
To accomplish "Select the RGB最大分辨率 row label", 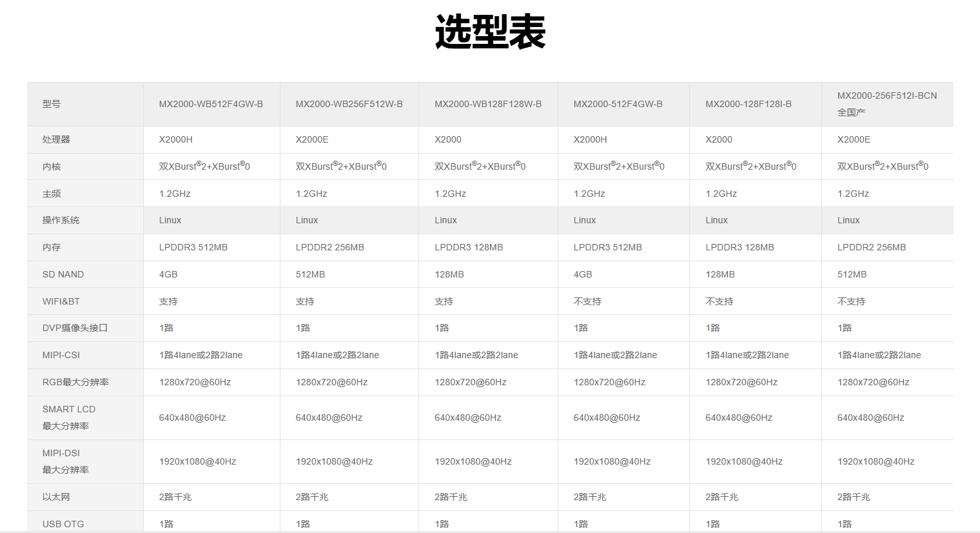I will (x=75, y=382).
